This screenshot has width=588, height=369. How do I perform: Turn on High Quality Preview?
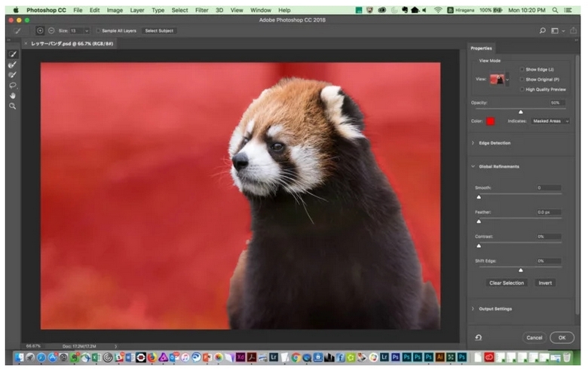522,89
